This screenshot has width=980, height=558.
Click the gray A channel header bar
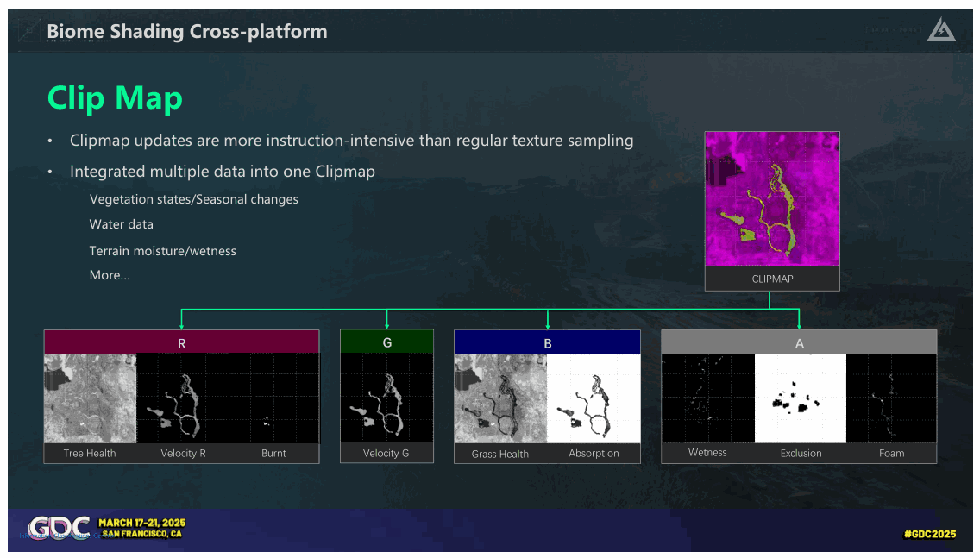(x=800, y=342)
